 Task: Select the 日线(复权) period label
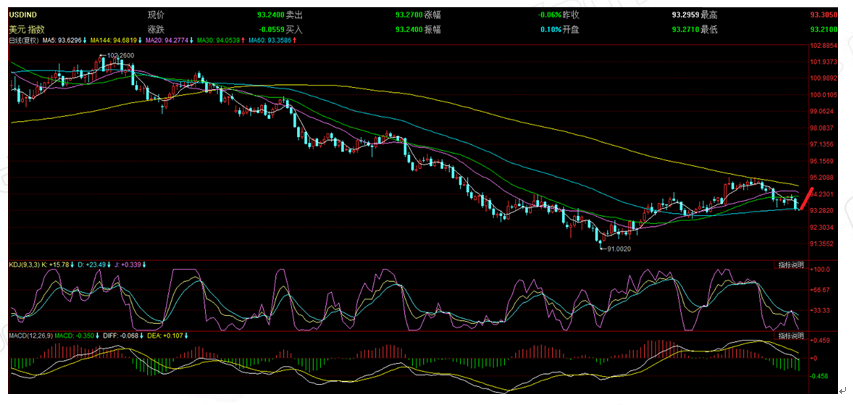[23, 41]
